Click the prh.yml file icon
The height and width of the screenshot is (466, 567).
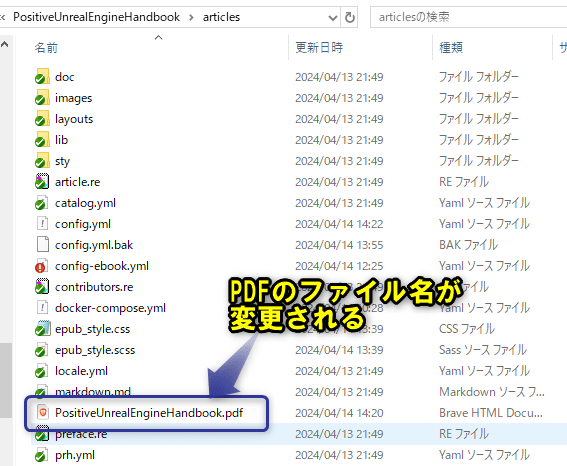tap(42, 455)
